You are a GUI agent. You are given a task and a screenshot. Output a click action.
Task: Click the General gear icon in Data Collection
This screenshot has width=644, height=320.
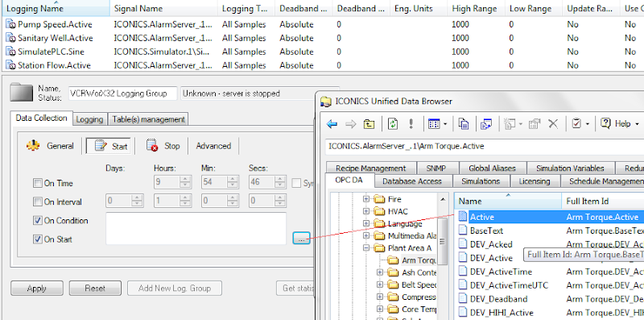click(x=32, y=146)
